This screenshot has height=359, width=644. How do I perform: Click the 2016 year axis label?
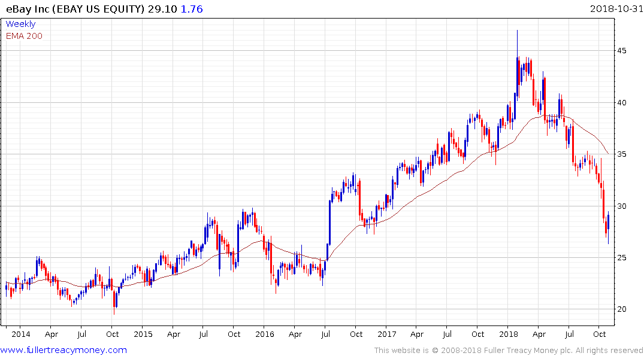point(265,334)
